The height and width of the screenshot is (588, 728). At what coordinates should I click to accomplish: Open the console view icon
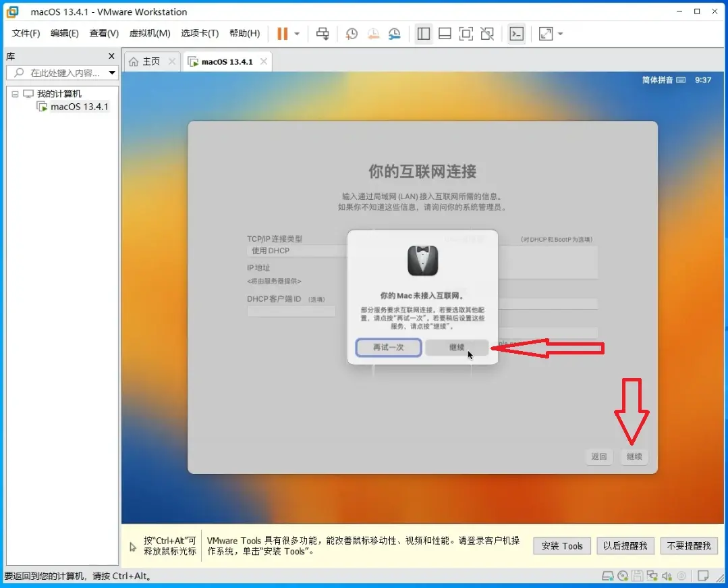[x=516, y=34]
